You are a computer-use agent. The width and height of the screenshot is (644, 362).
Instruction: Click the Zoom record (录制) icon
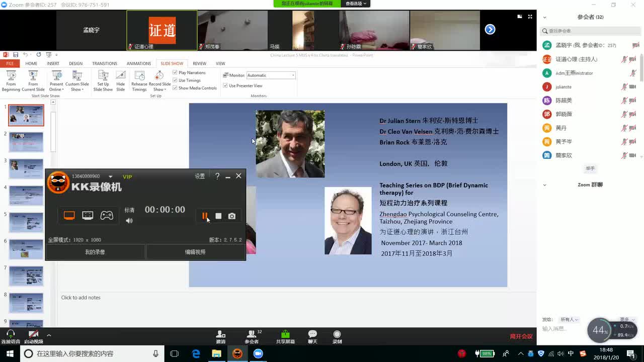click(x=337, y=337)
